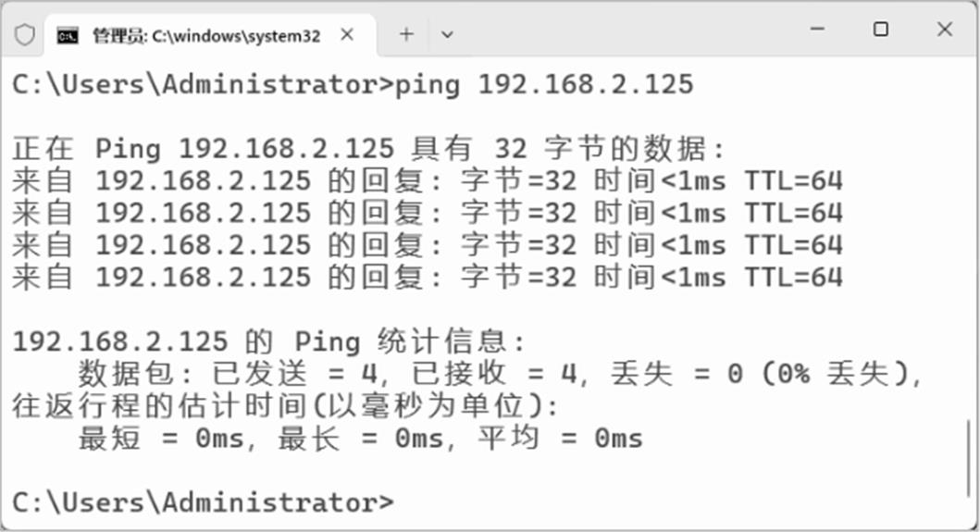Image resolution: width=980 pixels, height=532 pixels.
Task: Expand the new tab profile dropdown chevron
Action: 447,35
